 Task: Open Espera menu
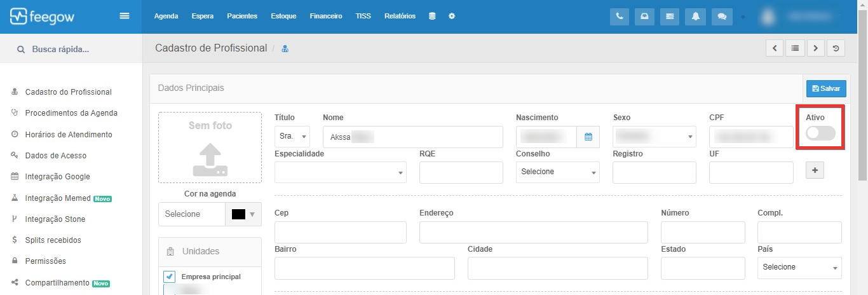coord(203,16)
